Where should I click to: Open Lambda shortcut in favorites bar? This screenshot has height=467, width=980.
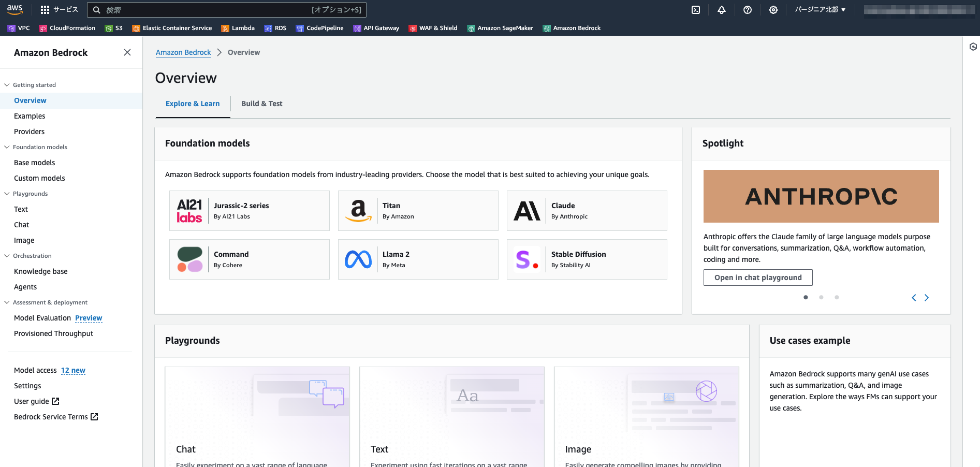(x=238, y=28)
